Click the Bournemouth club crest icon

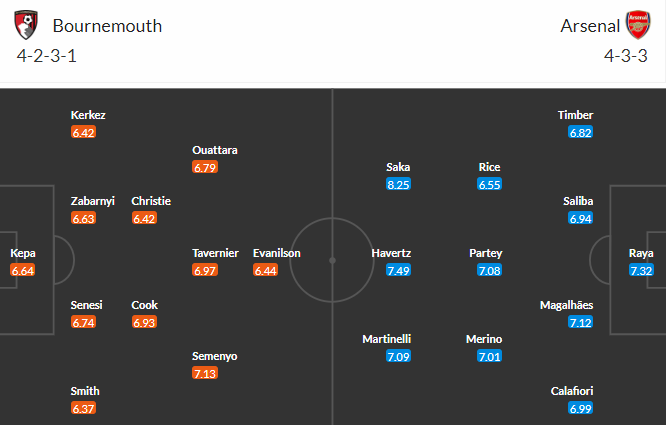click(x=29, y=24)
